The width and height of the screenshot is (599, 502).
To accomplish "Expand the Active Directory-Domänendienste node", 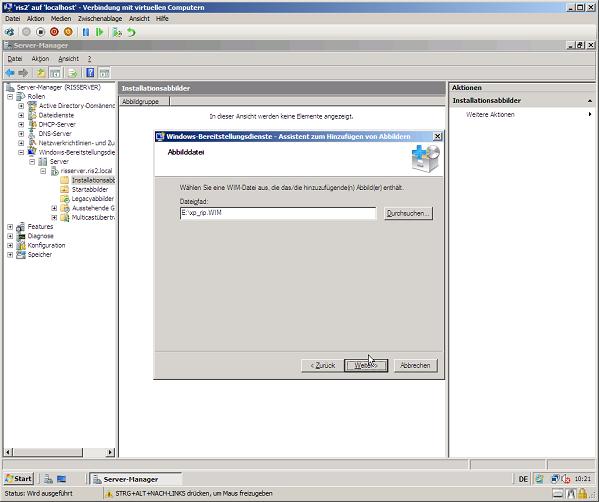I will coord(21,106).
